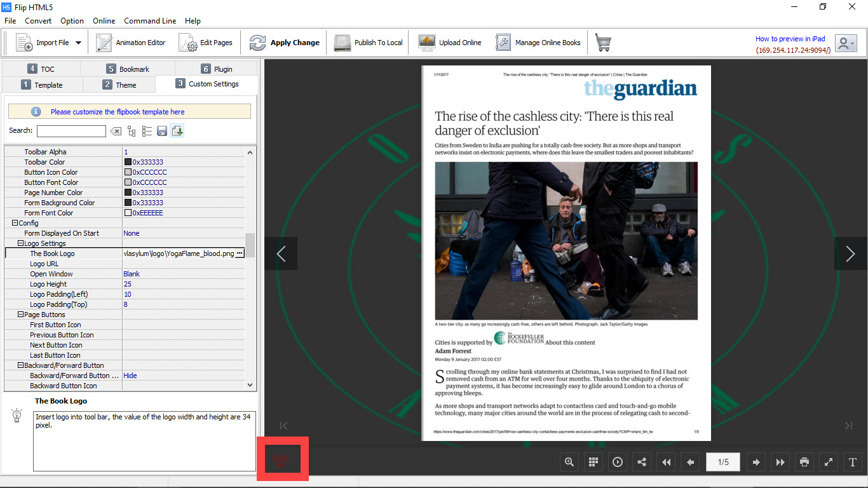Flip to the next page with the right arrow

pos(850,254)
